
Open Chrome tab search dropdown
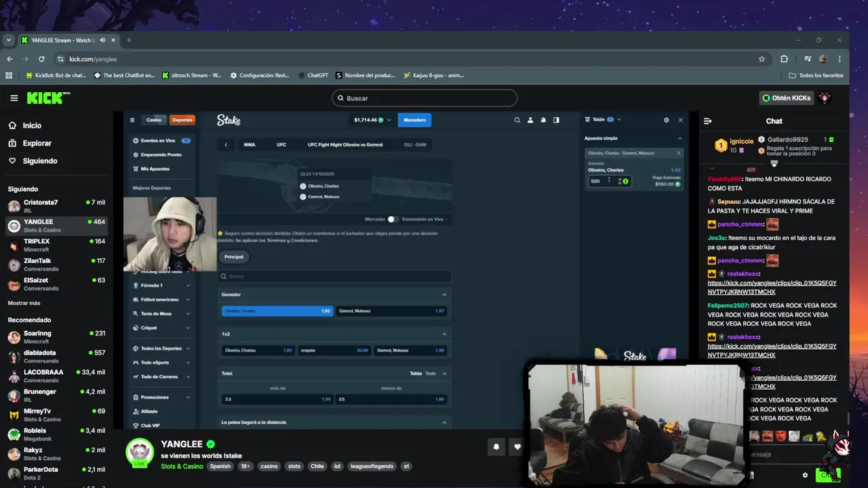pyautogui.click(x=9, y=40)
